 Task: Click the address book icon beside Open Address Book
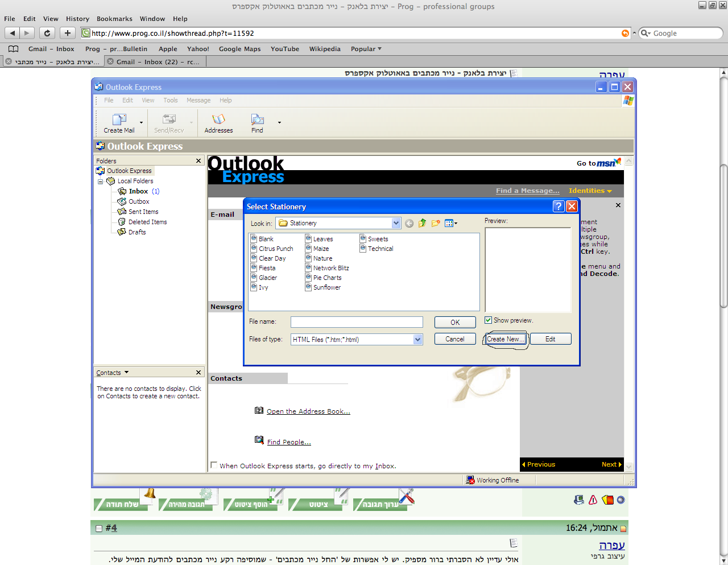tap(259, 410)
